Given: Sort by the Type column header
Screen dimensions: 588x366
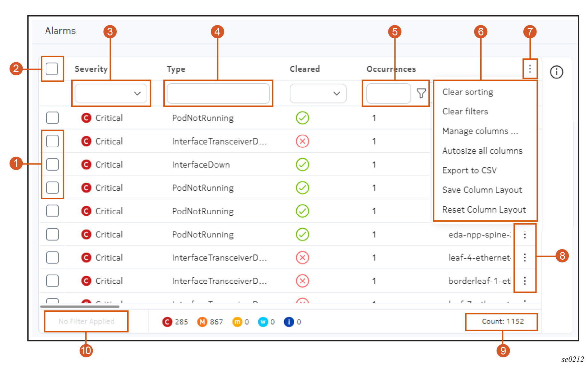Looking at the screenshot, I should tap(176, 69).
